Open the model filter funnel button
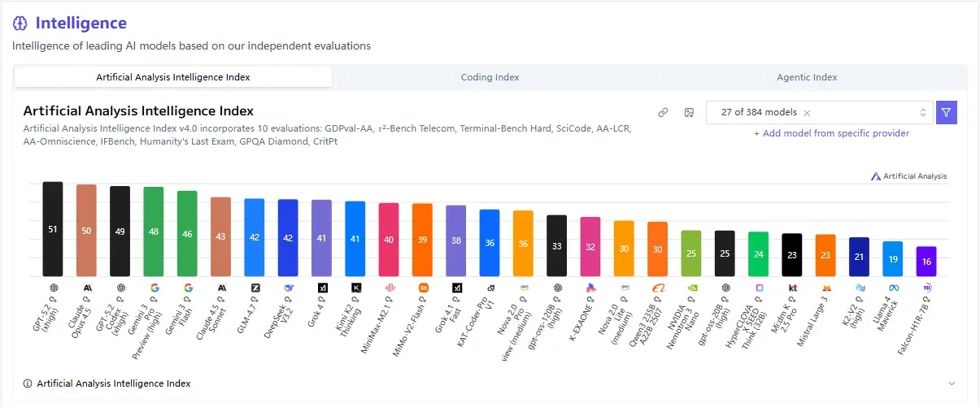The image size is (980, 407). 946,113
